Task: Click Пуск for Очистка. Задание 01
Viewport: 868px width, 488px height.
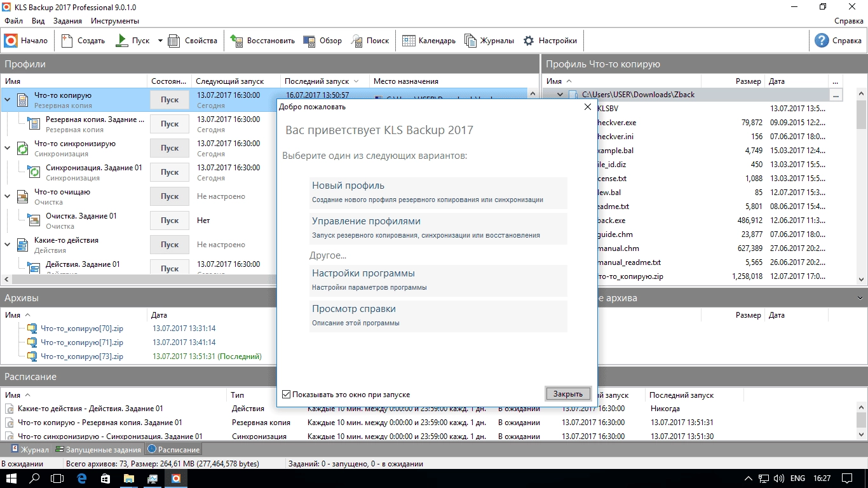Action: (170, 220)
